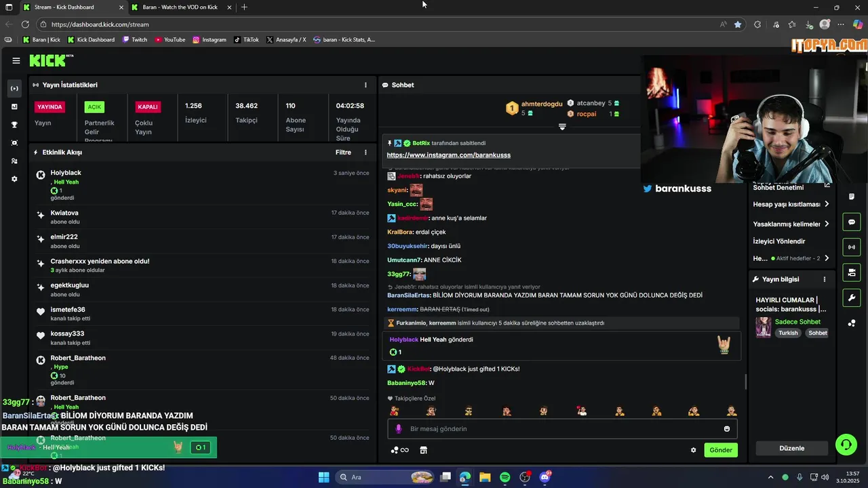Click the taskbar volume icon

click(x=825, y=477)
